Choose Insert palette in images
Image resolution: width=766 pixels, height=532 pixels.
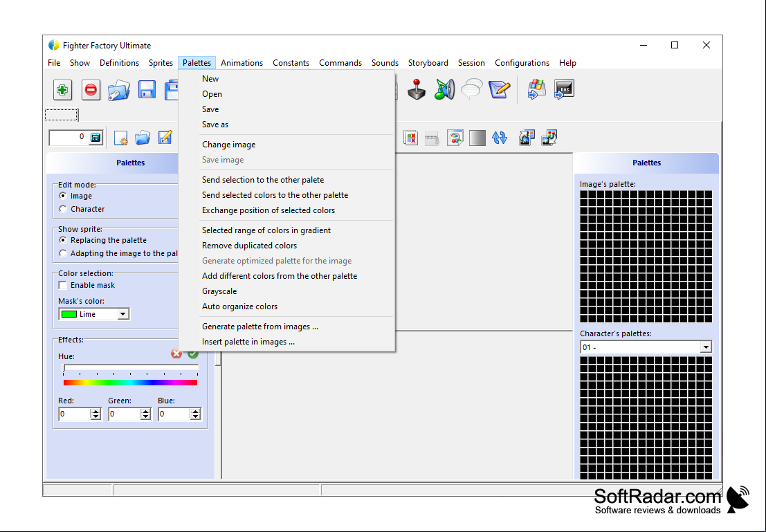(x=286, y=342)
